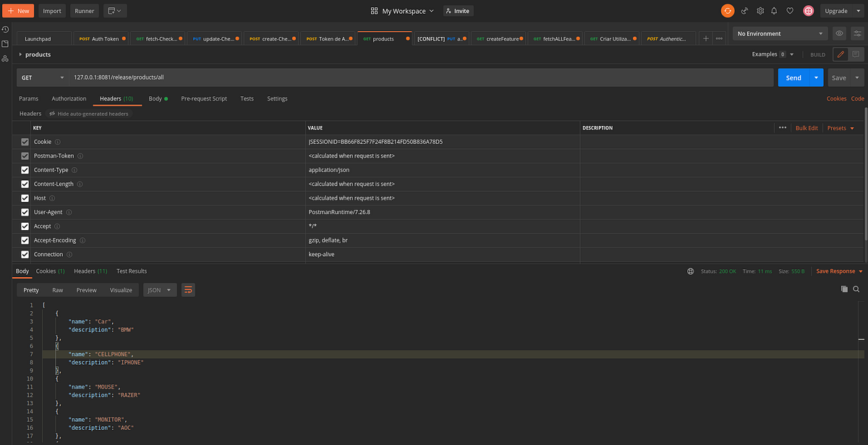Screen dimensions: 868x445
Task: Open Bulk Edit for headers
Action: 807,127
